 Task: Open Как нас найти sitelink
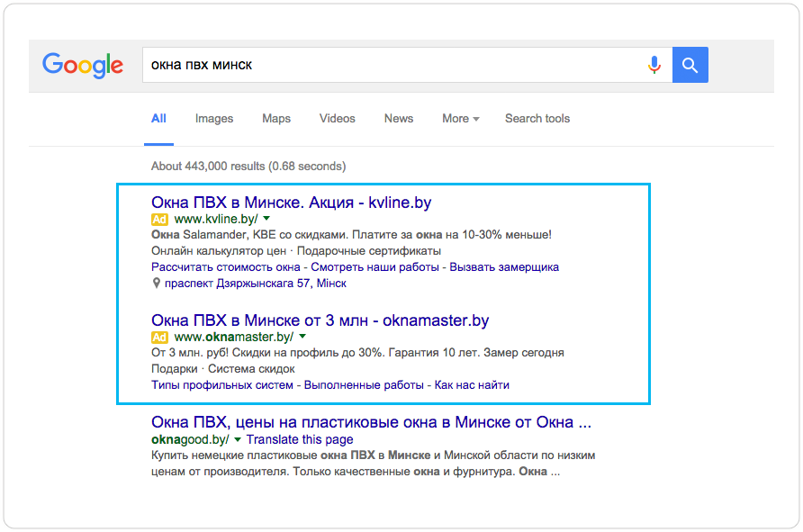(472, 385)
